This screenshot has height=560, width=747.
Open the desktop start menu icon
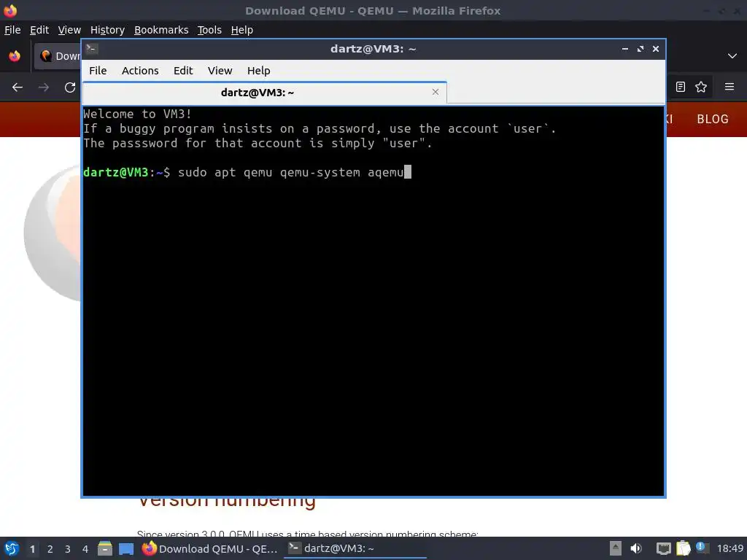tap(12, 548)
